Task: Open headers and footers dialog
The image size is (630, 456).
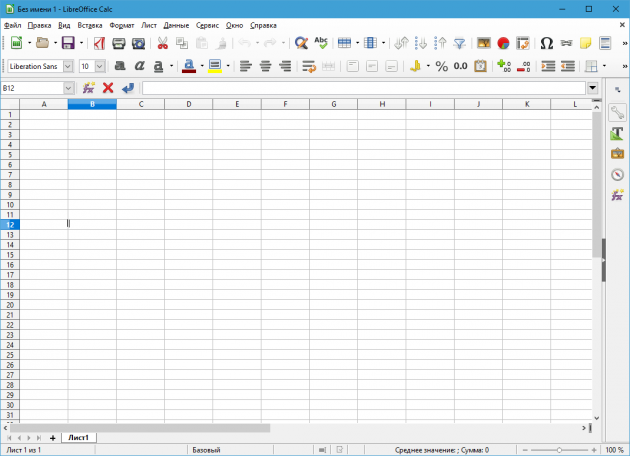Action: [605, 43]
